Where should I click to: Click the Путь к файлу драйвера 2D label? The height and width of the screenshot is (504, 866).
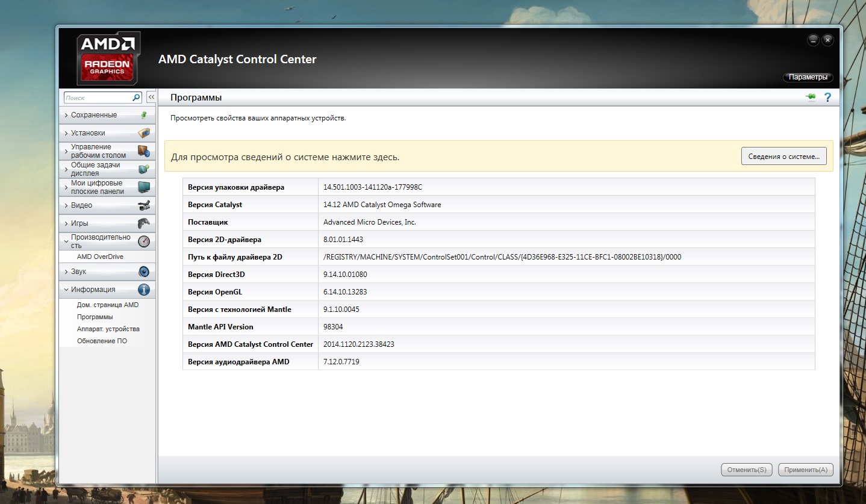pos(235,257)
